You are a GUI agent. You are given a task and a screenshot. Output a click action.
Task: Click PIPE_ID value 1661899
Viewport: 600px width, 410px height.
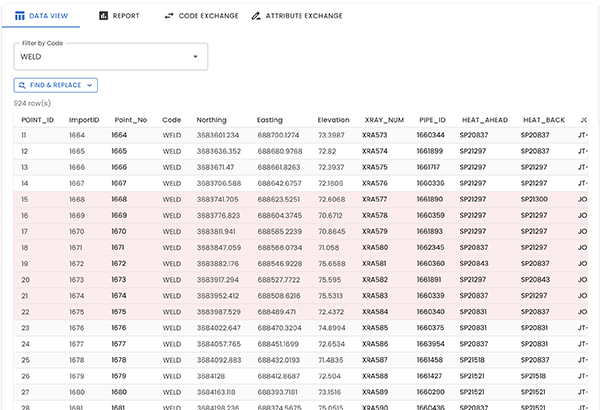tap(430, 151)
